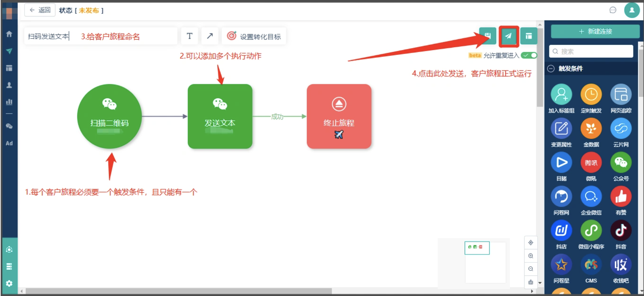Click 设置转化目标 button
This screenshot has width=644, height=296.
click(254, 36)
